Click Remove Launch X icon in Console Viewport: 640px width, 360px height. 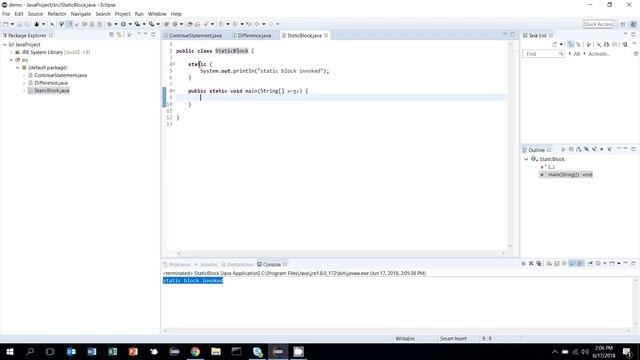click(x=531, y=264)
